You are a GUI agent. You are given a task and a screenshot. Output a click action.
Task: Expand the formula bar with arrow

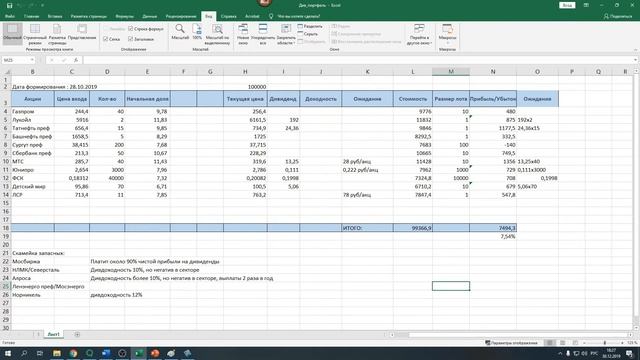click(x=636, y=60)
